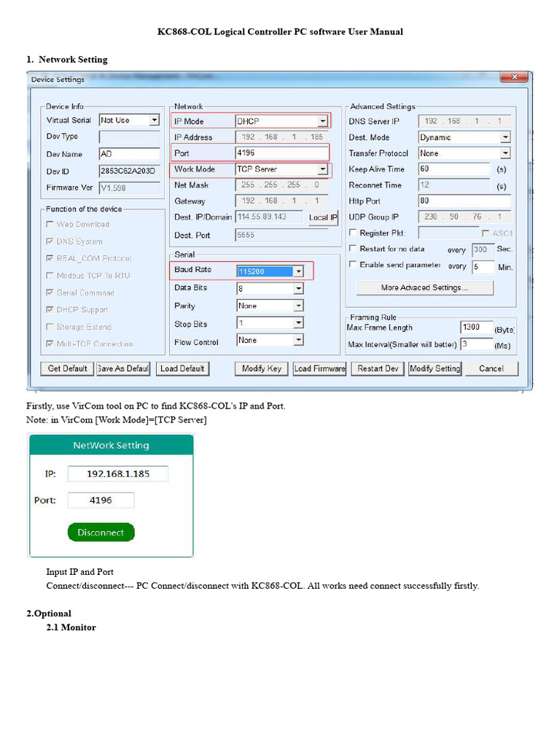Click the Gateway field
Image resolution: width=560 pixels, height=747 pixels.
(281, 201)
